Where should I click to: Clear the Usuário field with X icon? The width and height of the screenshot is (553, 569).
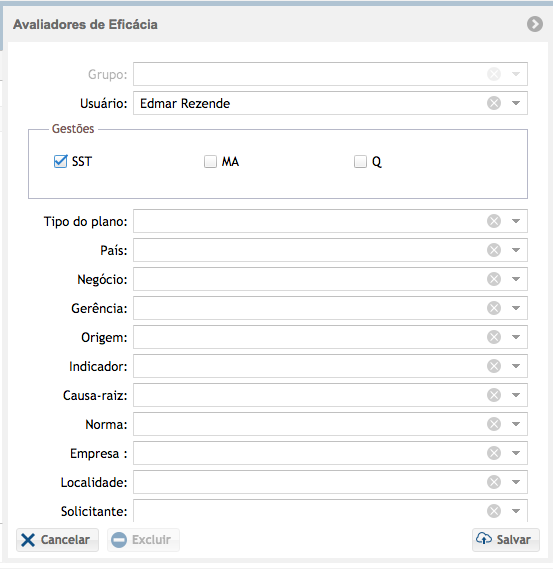494,103
